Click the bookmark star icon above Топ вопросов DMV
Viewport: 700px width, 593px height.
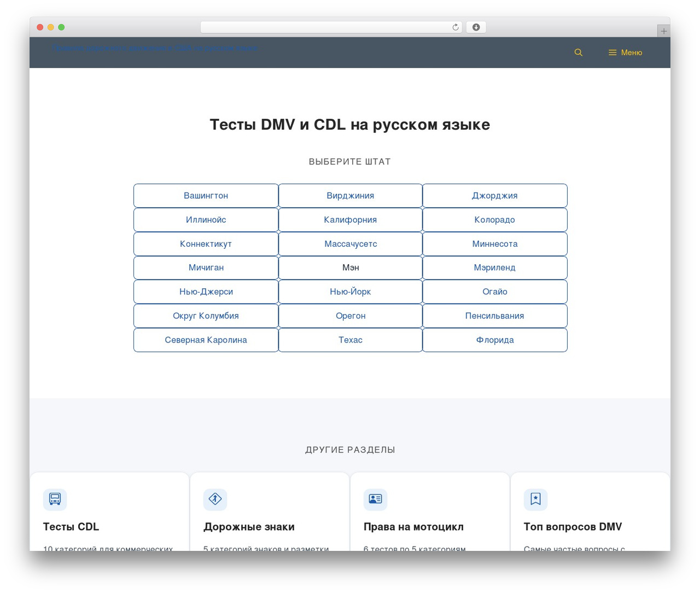click(535, 499)
